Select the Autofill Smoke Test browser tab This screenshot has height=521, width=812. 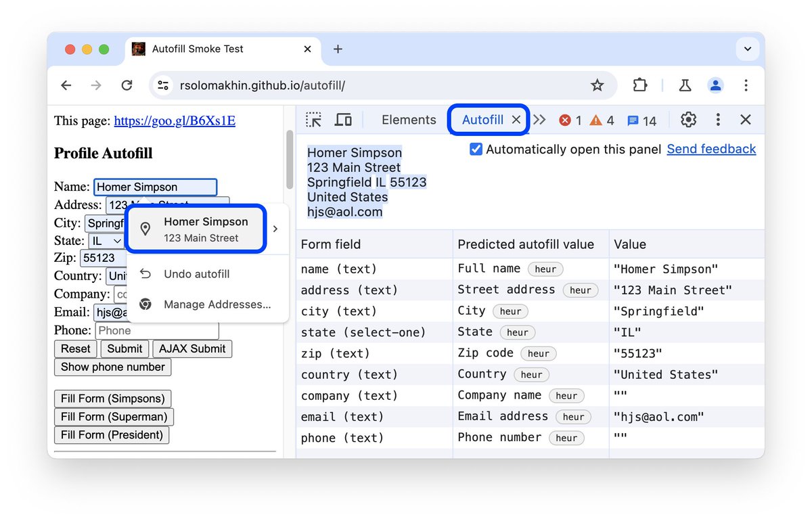point(222,49)
